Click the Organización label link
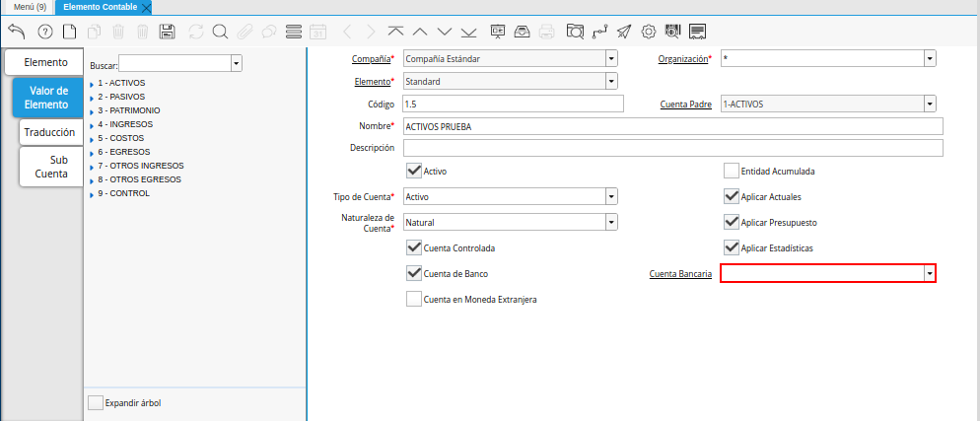The image size is (980, 421). pyautogui.click(x=682, y=59)
